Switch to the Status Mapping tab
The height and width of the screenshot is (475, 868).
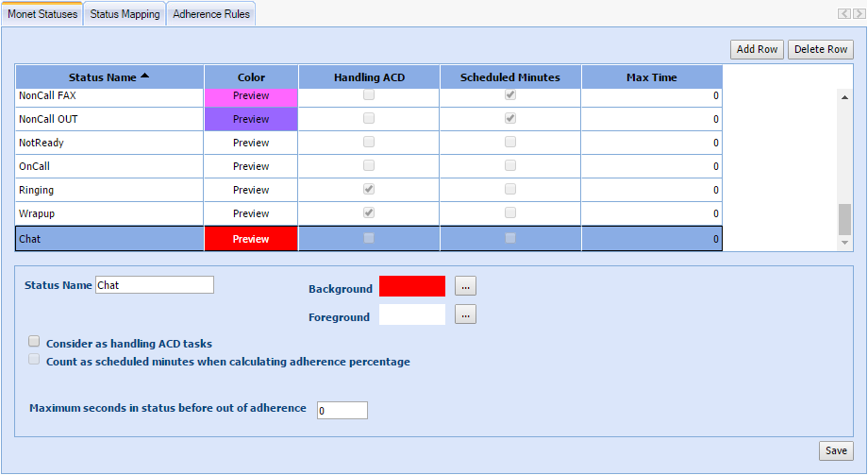click(125, 14)
